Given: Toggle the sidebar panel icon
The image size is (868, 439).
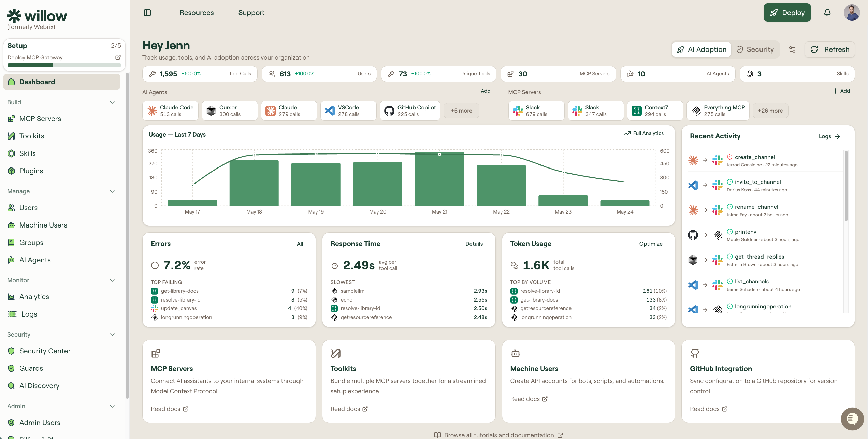Looking at the screenshot, I should point(147,13).
